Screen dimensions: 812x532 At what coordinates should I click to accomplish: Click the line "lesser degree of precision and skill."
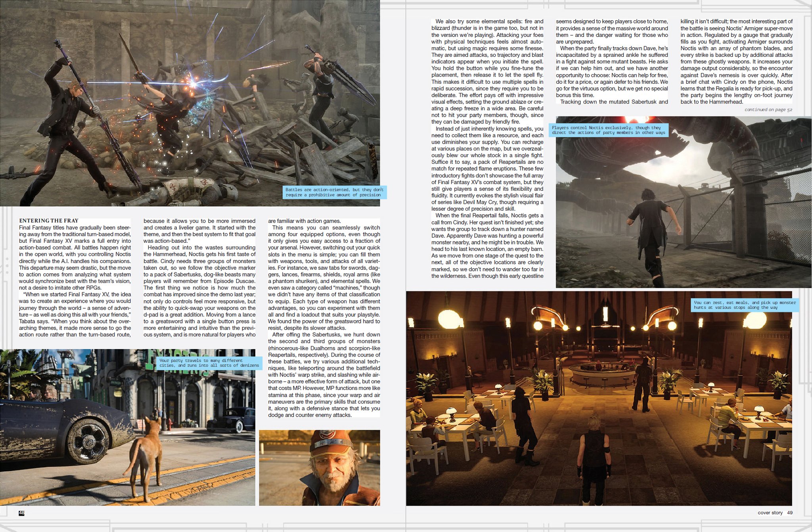pyautogui.click(x=473, y=209)
